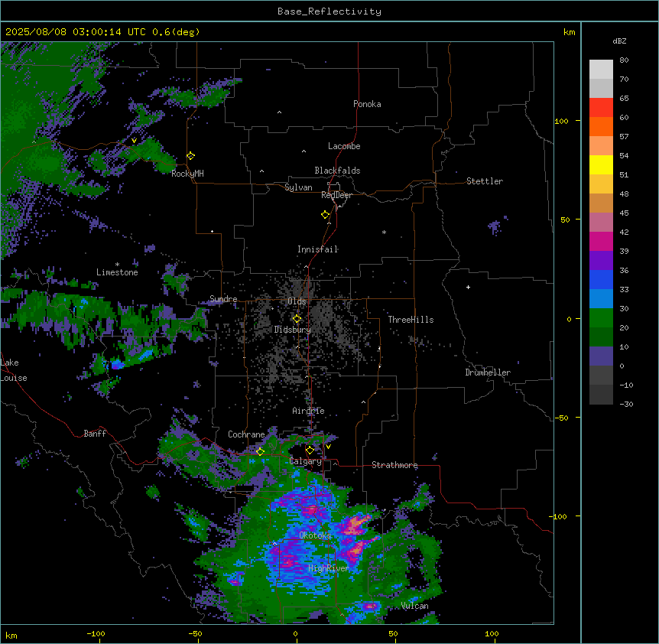Click the Calgary city label

point(306,461)
